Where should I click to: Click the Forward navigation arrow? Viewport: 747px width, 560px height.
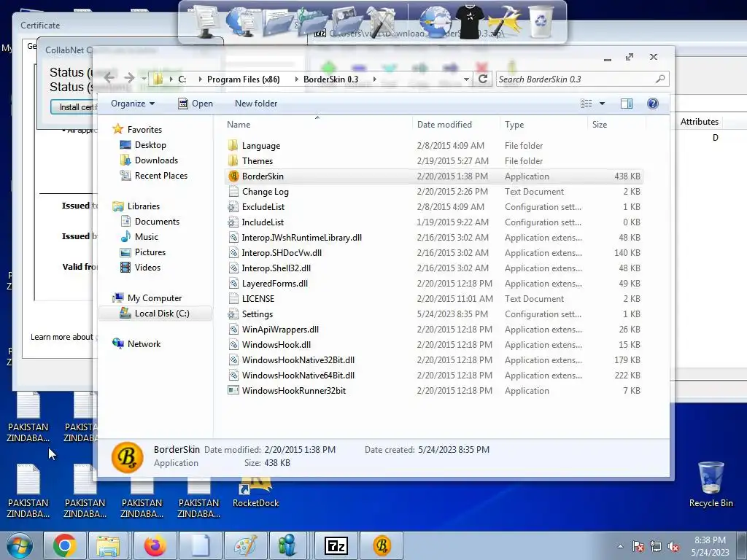[x=129, y=77]
